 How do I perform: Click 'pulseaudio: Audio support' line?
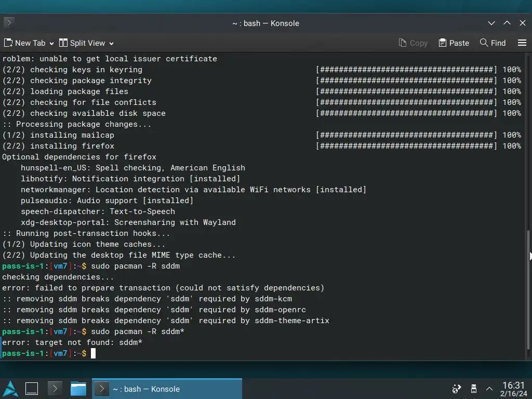pos(107,201)
